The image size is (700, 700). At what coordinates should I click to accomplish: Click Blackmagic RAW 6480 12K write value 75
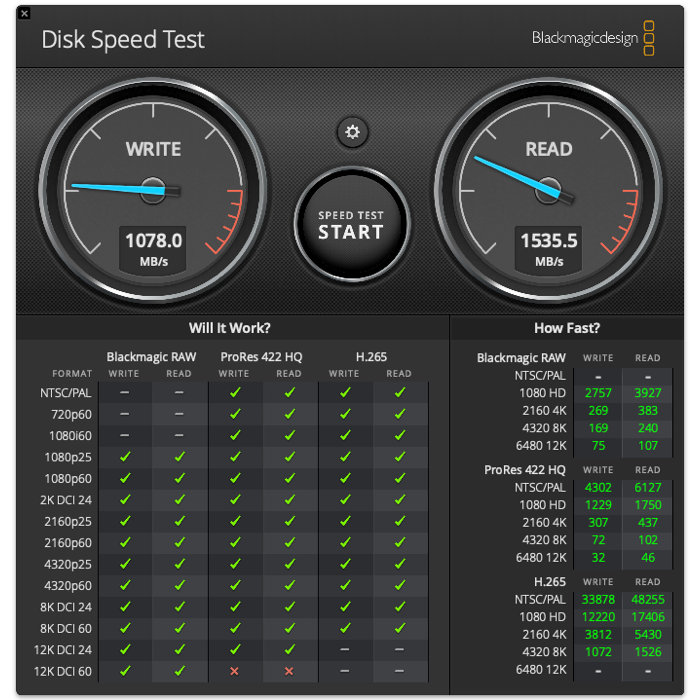pyautogui.click(x=598, y=446)
